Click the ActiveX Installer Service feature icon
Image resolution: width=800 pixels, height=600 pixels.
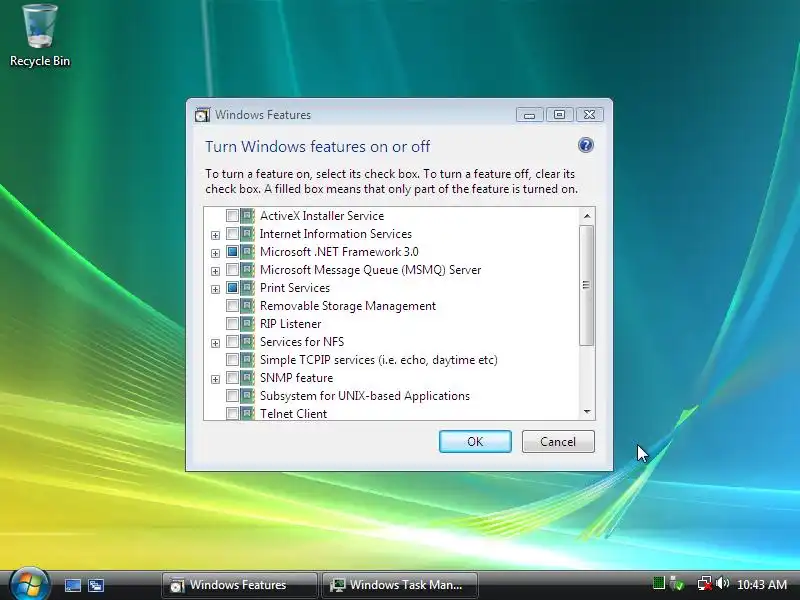pos(247,216)
